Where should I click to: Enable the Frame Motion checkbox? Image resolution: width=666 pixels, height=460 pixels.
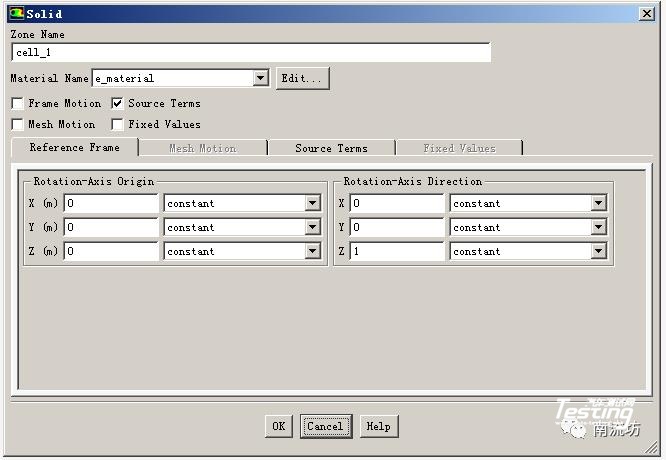[17, 103]
